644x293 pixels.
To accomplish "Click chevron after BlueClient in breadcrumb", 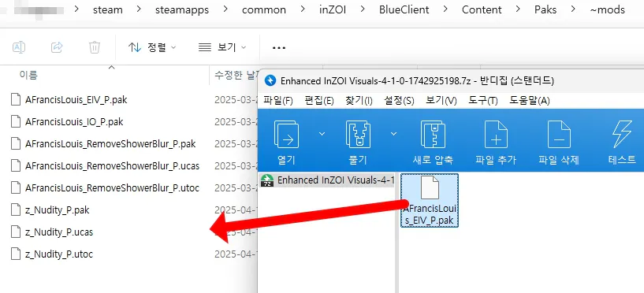I will click(445, 9).
